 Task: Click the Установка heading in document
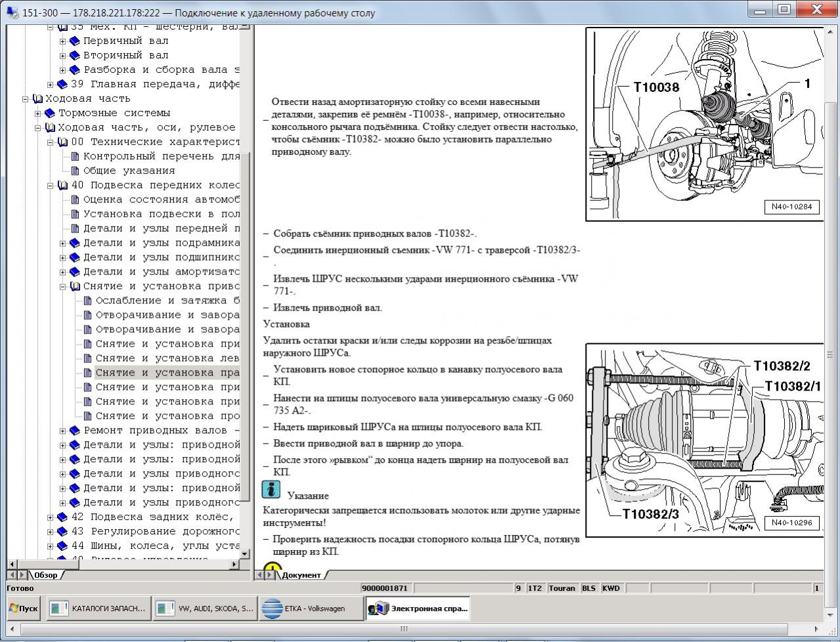[286, 324]
